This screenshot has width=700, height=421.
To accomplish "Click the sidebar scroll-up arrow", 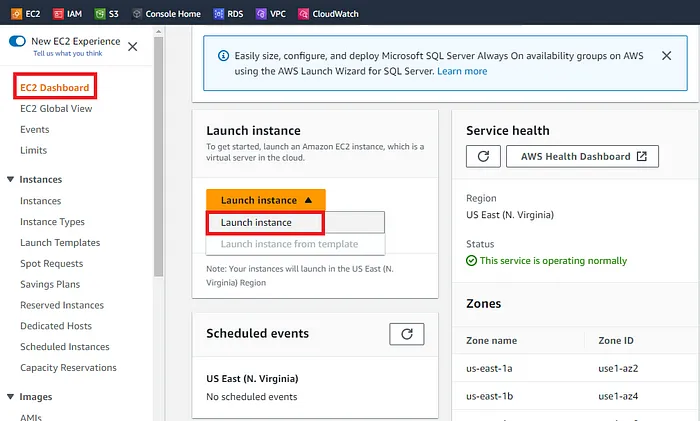I will (x=158, y=31).
